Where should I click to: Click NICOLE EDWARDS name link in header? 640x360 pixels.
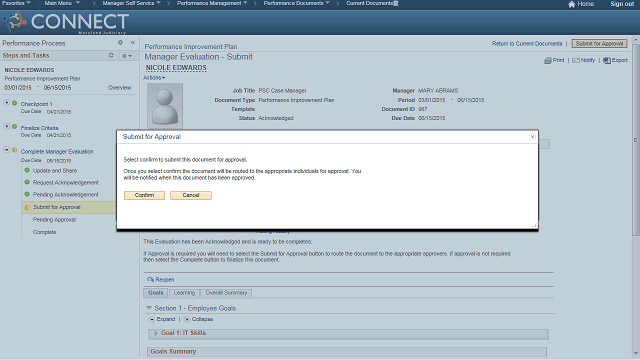click(x=176, y=68)
